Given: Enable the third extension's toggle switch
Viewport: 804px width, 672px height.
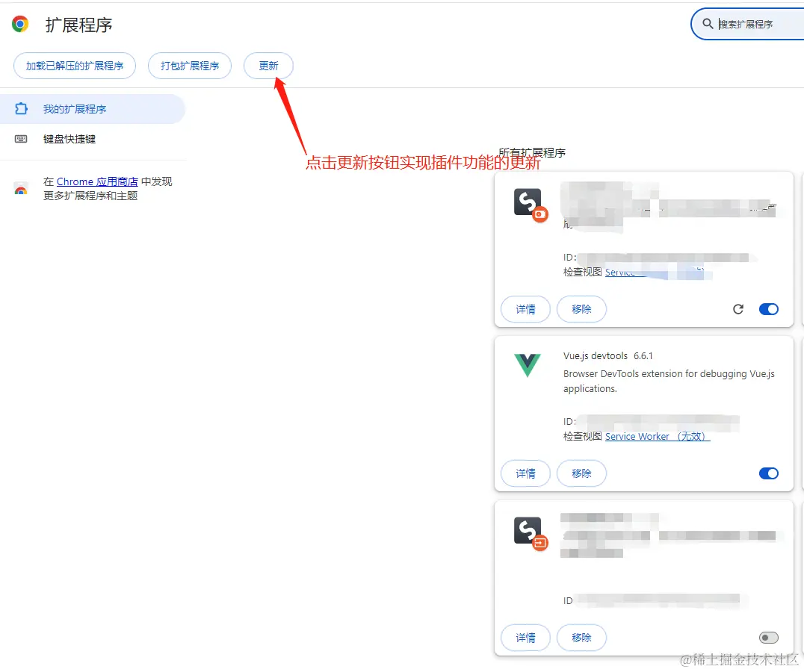Looking at the screenshot, I should point(769,638).
